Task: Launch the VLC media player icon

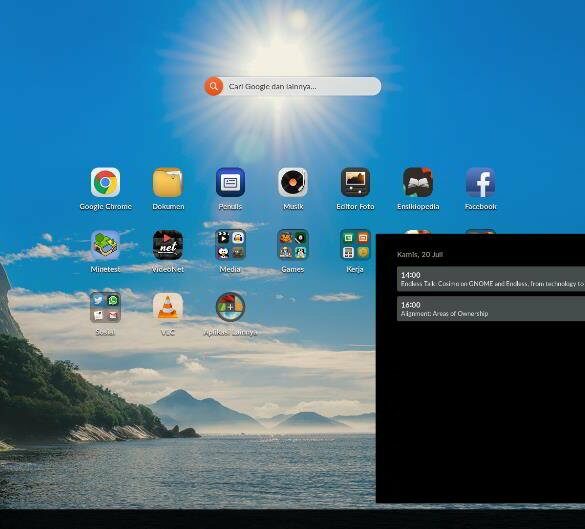Action: click(x=168, y=307)
